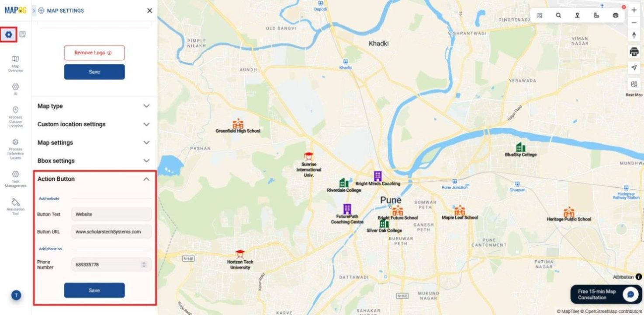Open Process Custom Location in sidebar

[x=15, y=117]
